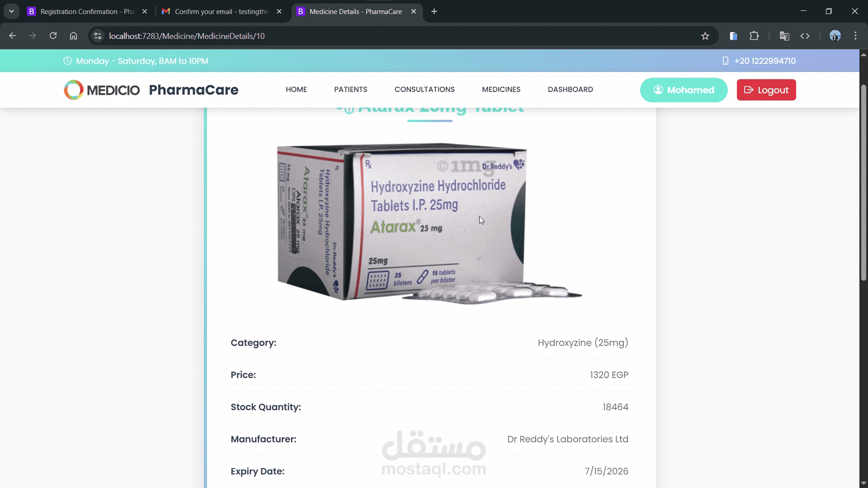
Task: Click the 18464 stock quantity value
Action: pos(615,407)
